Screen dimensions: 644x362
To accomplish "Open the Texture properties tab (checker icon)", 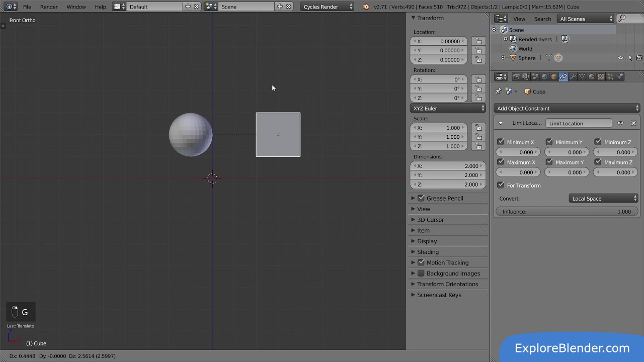I will click(601, 77).
